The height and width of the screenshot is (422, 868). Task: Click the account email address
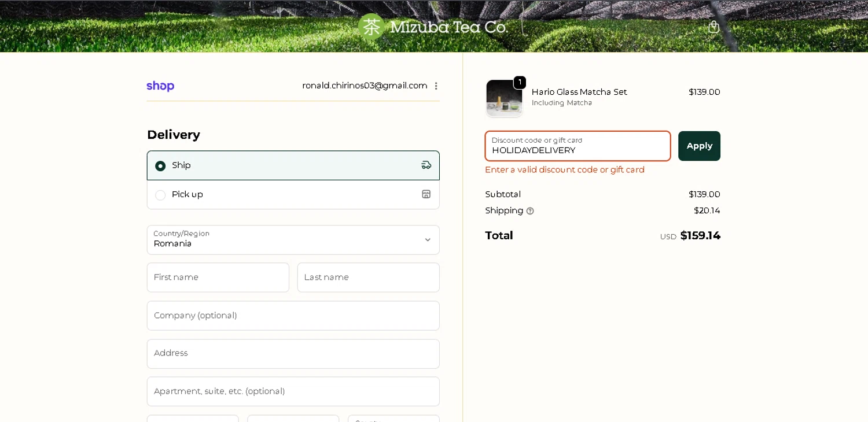click(x=365, y=86)
